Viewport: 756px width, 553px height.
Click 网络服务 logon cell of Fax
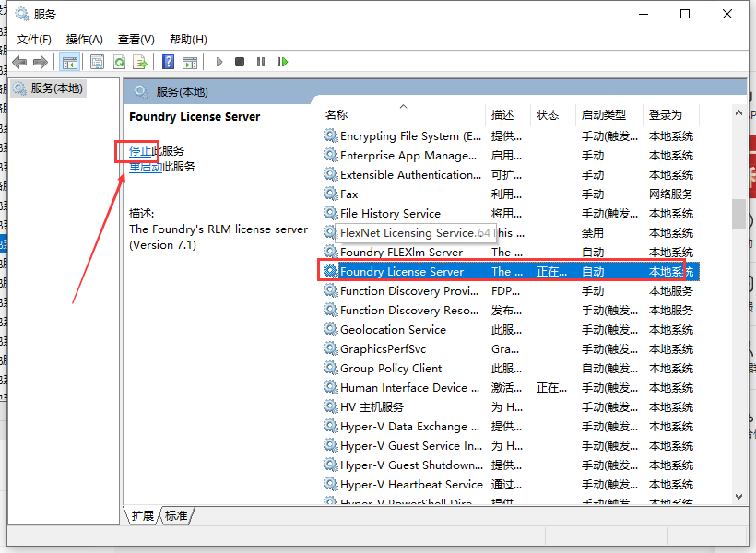coord(670,194)
